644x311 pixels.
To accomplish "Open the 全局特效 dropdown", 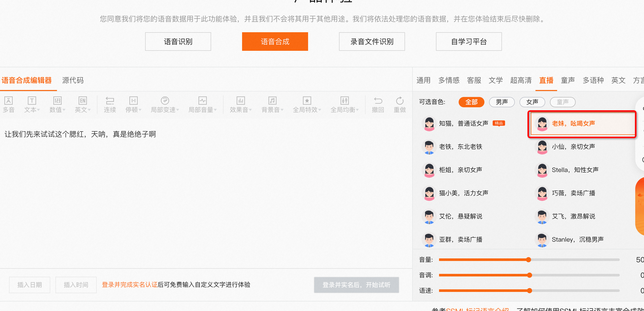I will [307, 104].
